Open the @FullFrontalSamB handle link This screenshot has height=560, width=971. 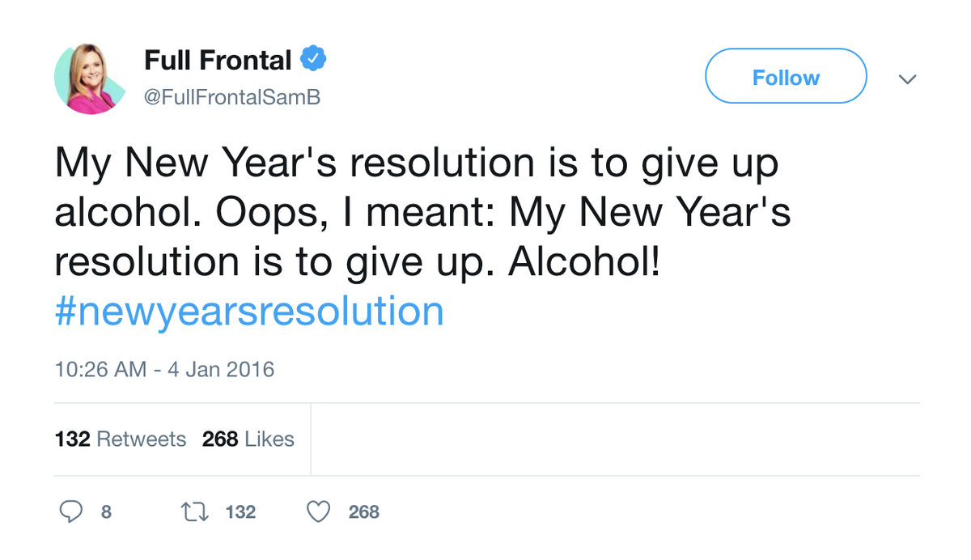231,97
